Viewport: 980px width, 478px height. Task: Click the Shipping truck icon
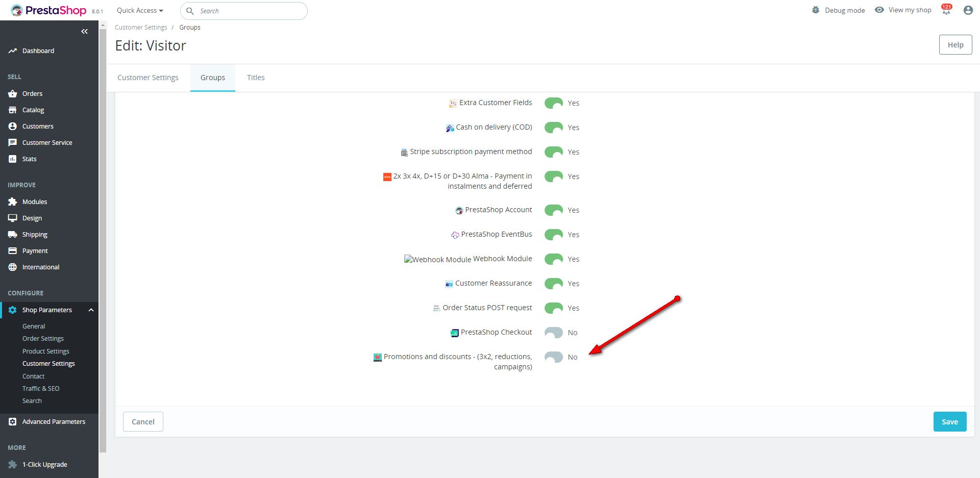13,235
